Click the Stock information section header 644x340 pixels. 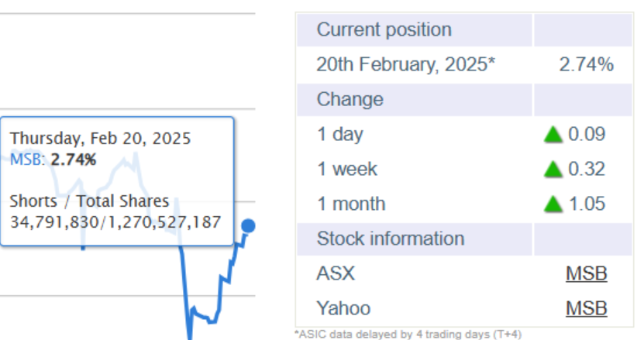coord(464,239)
